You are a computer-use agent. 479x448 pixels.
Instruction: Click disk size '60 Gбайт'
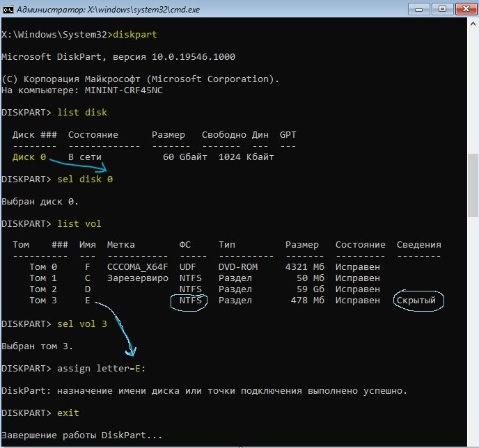tap(184, 157)
